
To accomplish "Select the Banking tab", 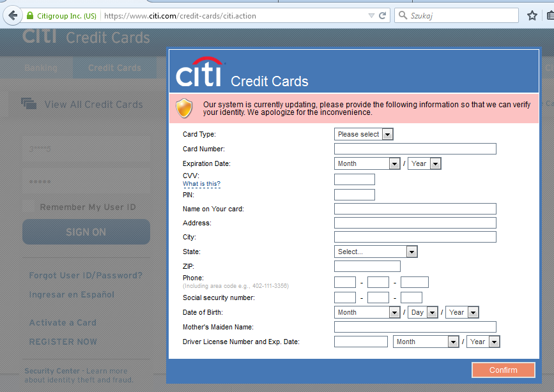I will [41, 68].
